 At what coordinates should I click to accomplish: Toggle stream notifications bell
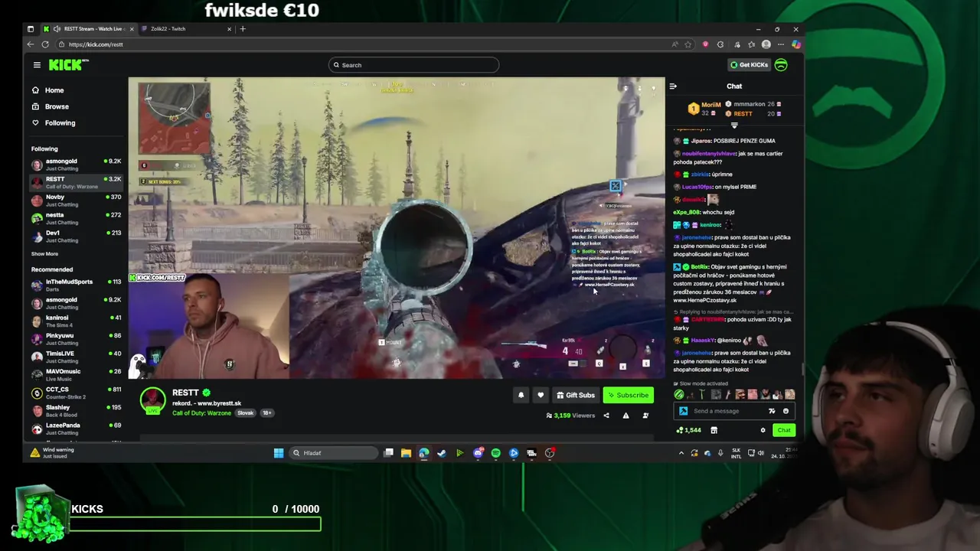[521, 395]
